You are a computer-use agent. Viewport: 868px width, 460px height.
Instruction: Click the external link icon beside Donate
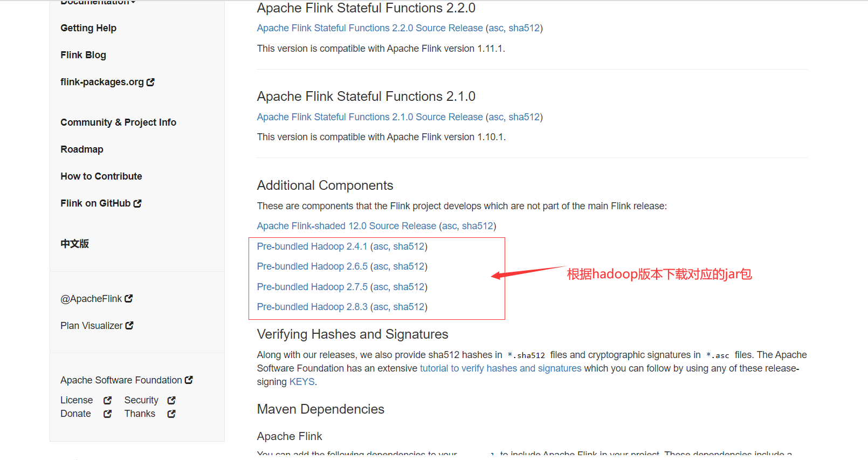107,414
